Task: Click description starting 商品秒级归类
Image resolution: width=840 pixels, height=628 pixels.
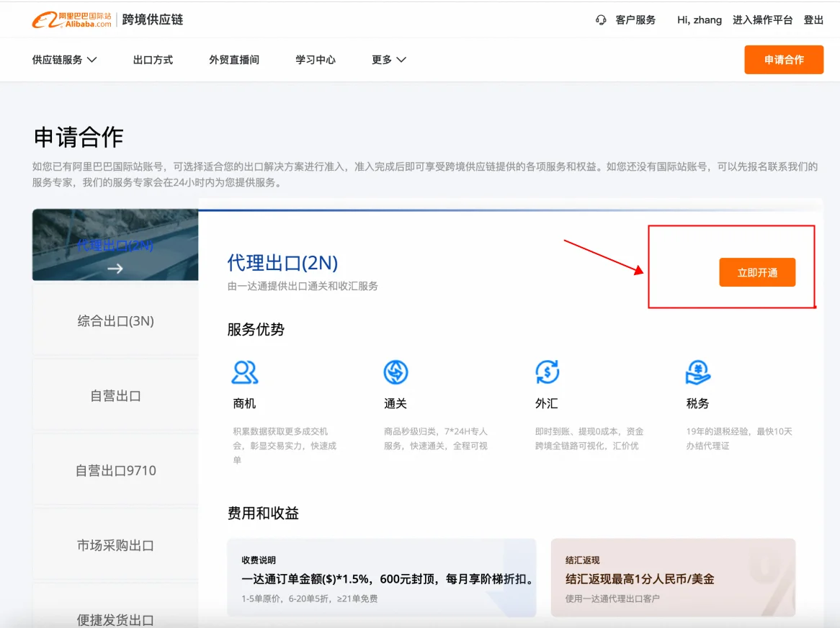Action: [436, 439]
